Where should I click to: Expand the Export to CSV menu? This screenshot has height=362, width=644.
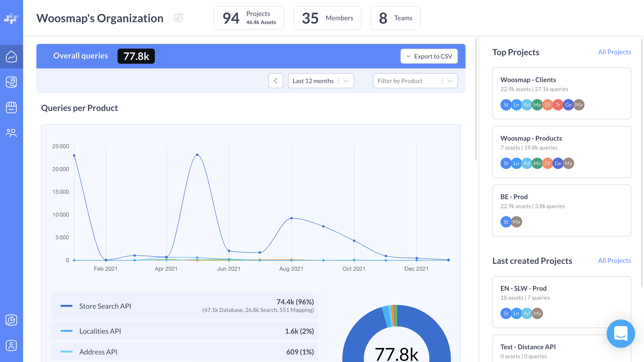coord(429,56)
